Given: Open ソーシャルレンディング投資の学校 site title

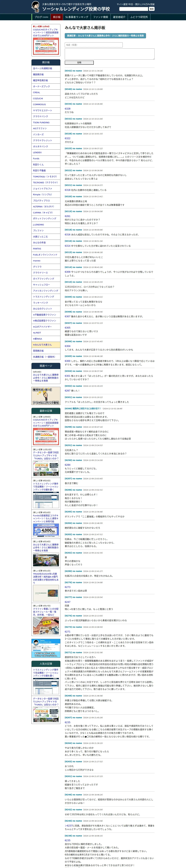Looking at the screenshot, I should [x=76, y=9].
